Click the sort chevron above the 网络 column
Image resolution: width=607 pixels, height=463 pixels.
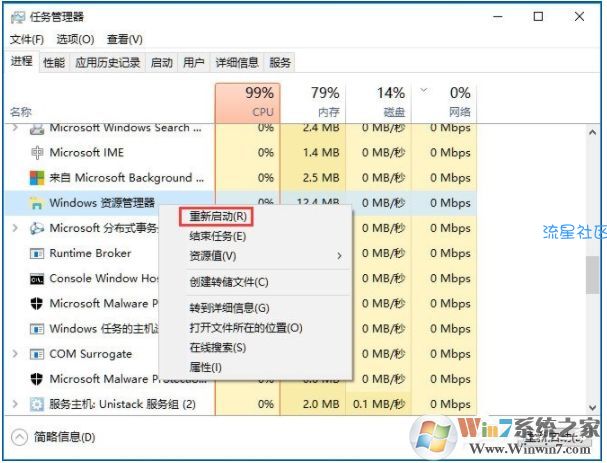click(x=424, y=91)
